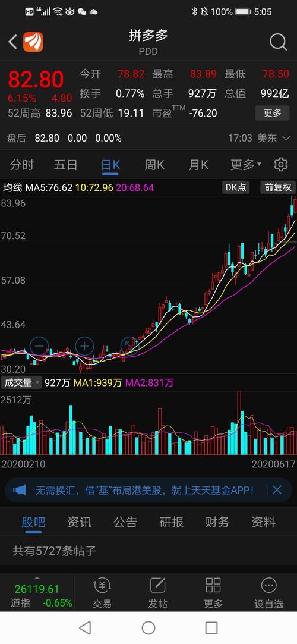
Task: Select the 日K chart tab
Action: tap(110, 165)
